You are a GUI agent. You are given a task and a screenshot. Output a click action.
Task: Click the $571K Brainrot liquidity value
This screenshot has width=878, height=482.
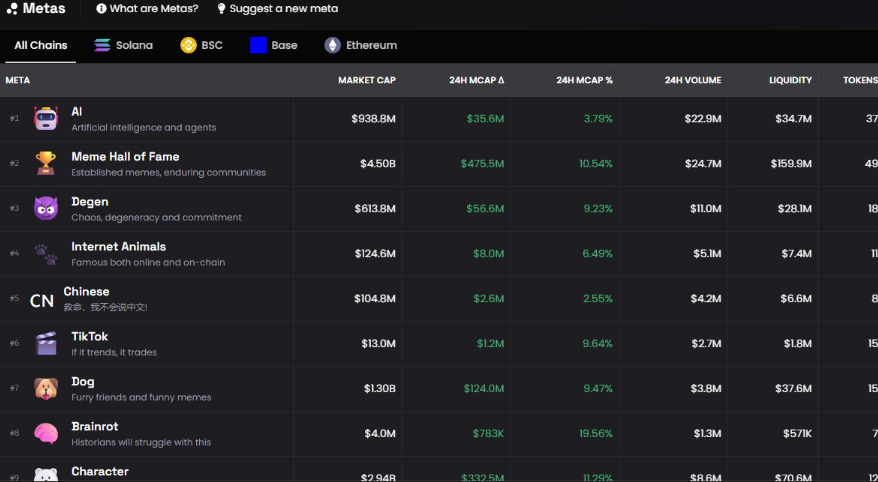[797, 433]
